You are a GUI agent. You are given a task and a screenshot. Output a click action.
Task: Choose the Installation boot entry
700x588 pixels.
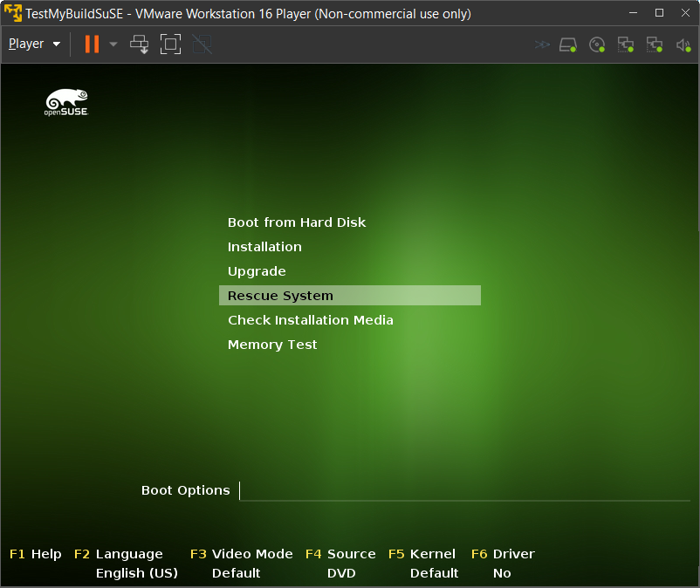tap(264, 247)
